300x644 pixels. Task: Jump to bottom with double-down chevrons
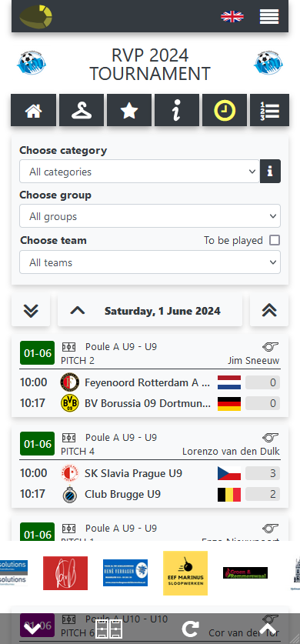(31, 311)
